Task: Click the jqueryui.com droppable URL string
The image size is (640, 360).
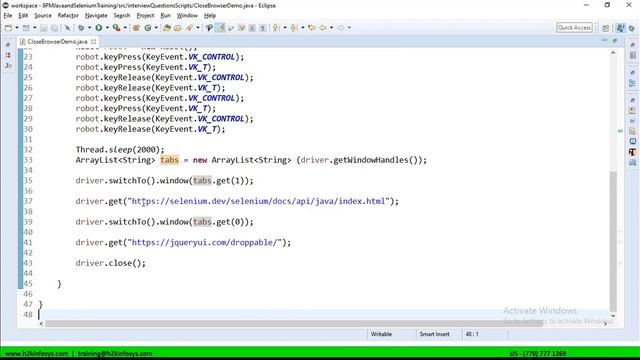Action: click(205, 242)
